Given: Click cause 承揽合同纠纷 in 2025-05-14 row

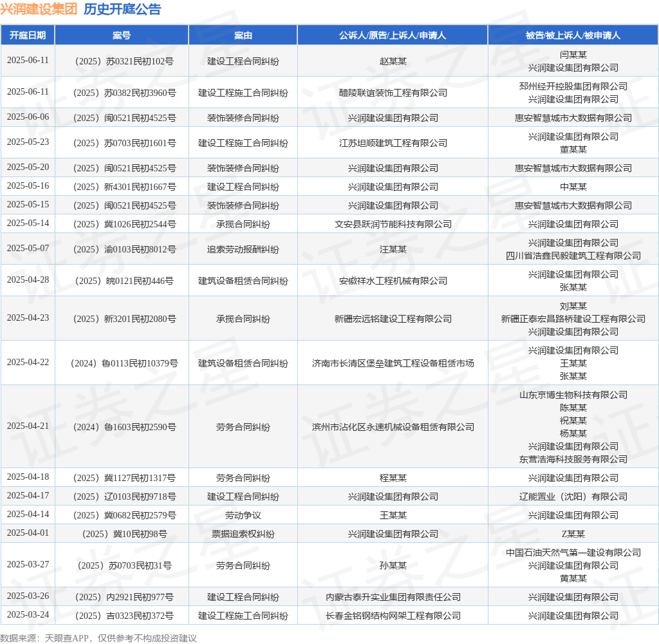Looking at the screenshot, I should tap(243, 224).
